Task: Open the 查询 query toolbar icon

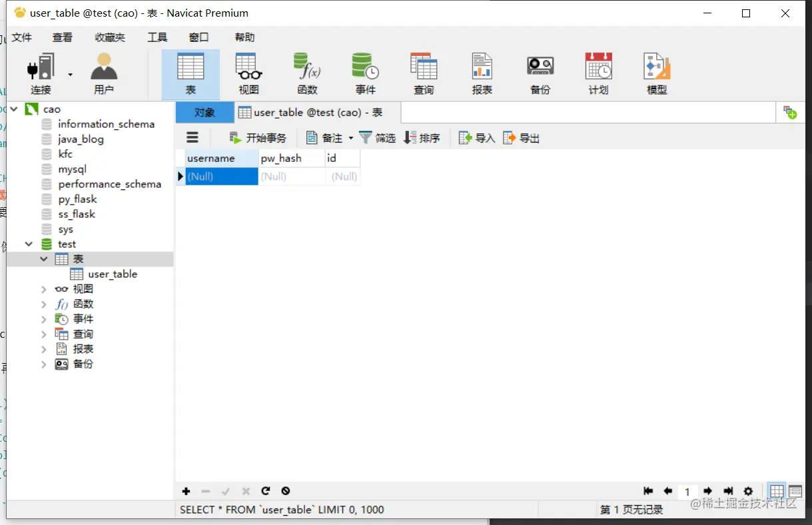Action: click(424, 74)
